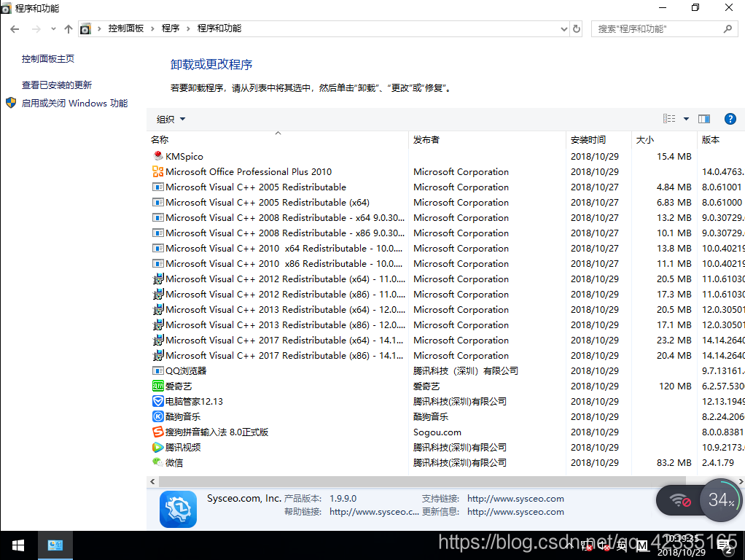Select Visual C++ 2010 x86 Redistributable row
This screenshot has width=745, height=560.
[445, 263]
